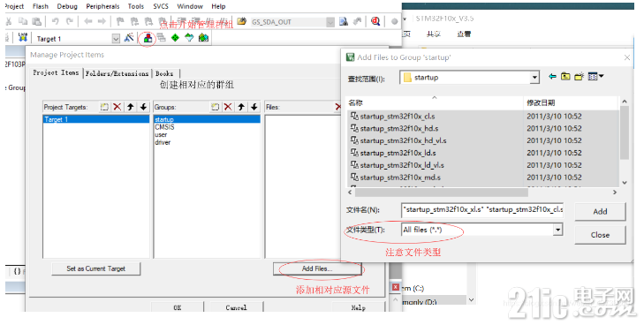This screenshot has height=325, width=644.
Task: Click the Paste toolbar icon
Action: (37, 21)
